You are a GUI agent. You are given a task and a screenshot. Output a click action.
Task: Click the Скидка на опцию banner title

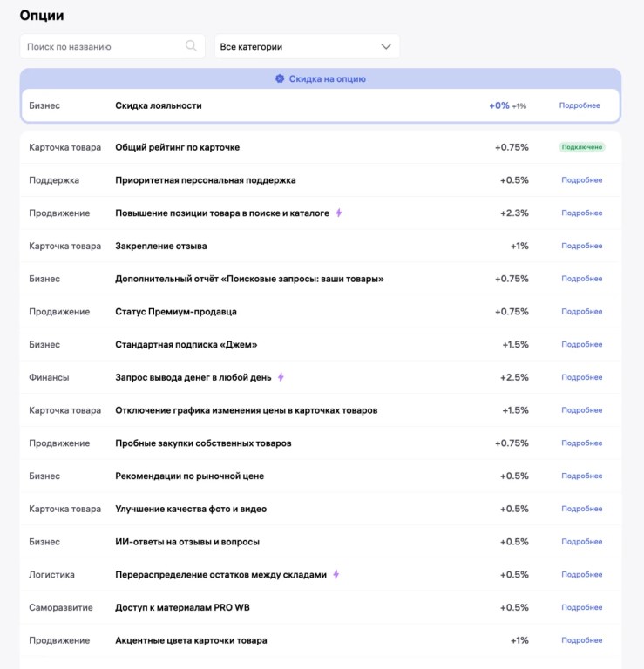328,79
